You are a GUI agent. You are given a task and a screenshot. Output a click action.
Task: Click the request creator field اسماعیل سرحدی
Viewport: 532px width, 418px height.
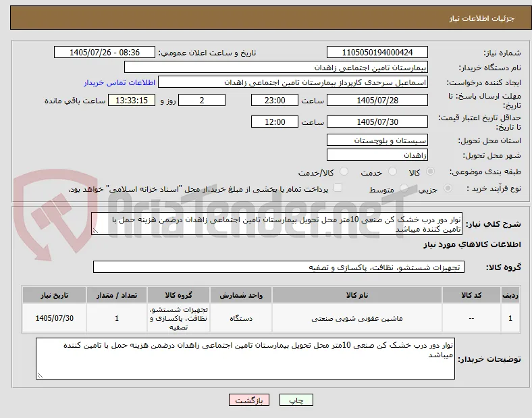[293, 82]
